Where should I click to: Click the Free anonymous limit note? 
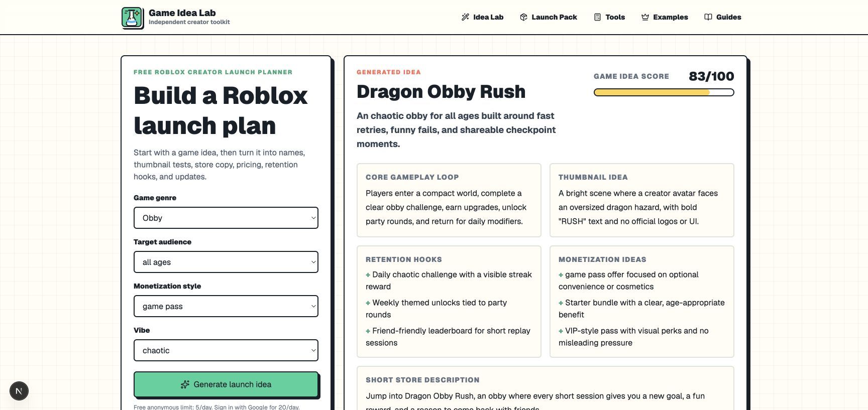216,407
